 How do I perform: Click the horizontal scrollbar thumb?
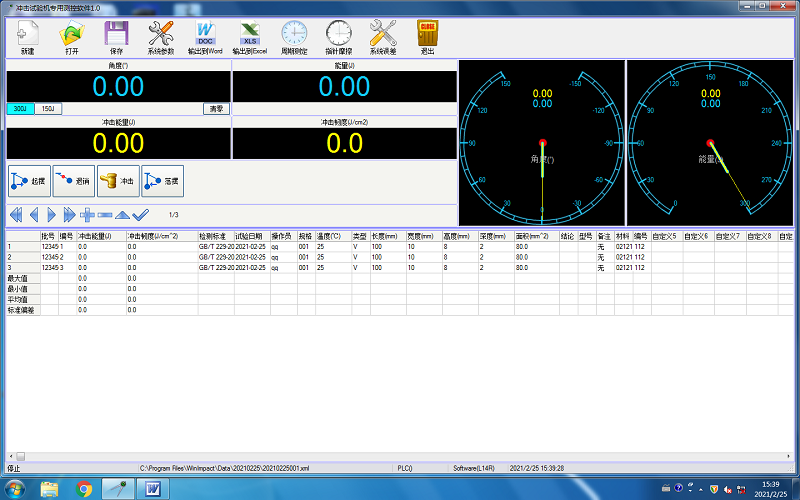(20, 456)
